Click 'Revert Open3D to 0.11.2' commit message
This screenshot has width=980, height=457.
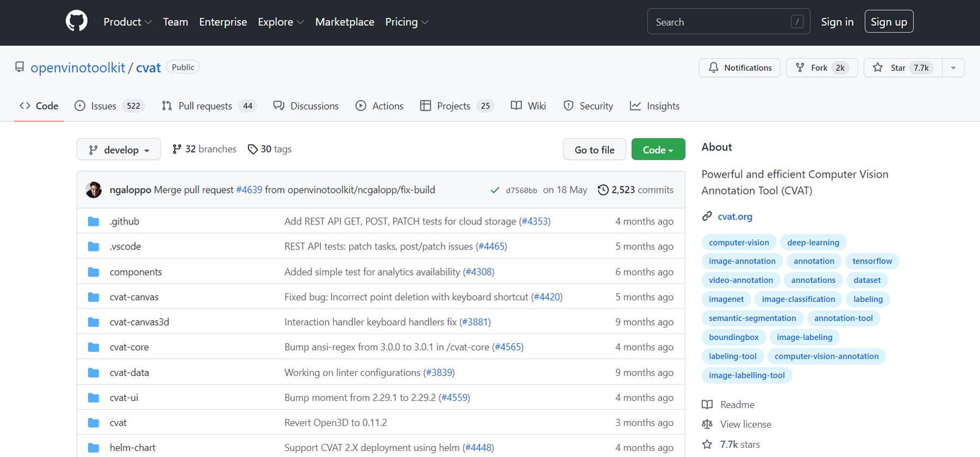click(x=336, y=423)
